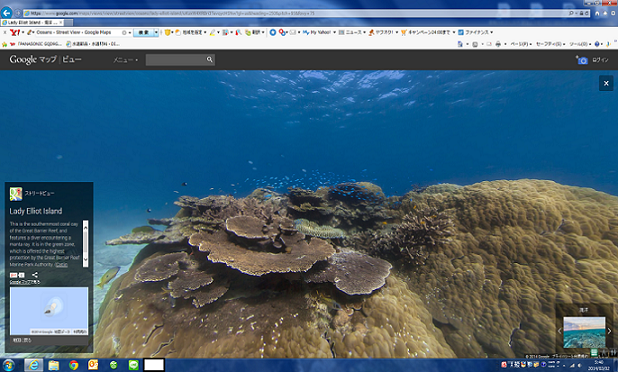Click the Google Maps pin logo icon
Viewport: 618px width, 372px height.
pyautogui.click(x=16, y=193)
